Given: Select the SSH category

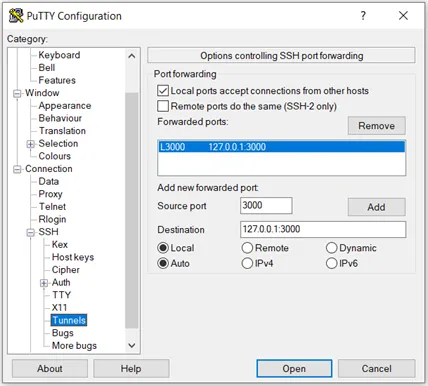Looking at the screenshot, I should (48, 232).
